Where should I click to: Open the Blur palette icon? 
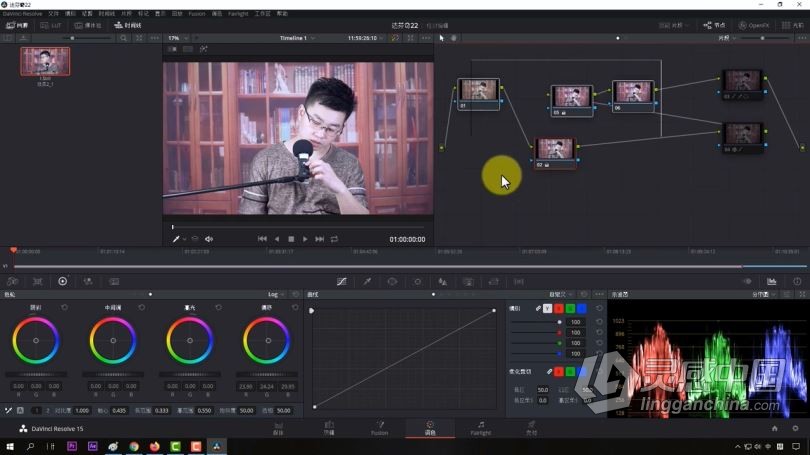pyautogui.click(x=443, y=281)
